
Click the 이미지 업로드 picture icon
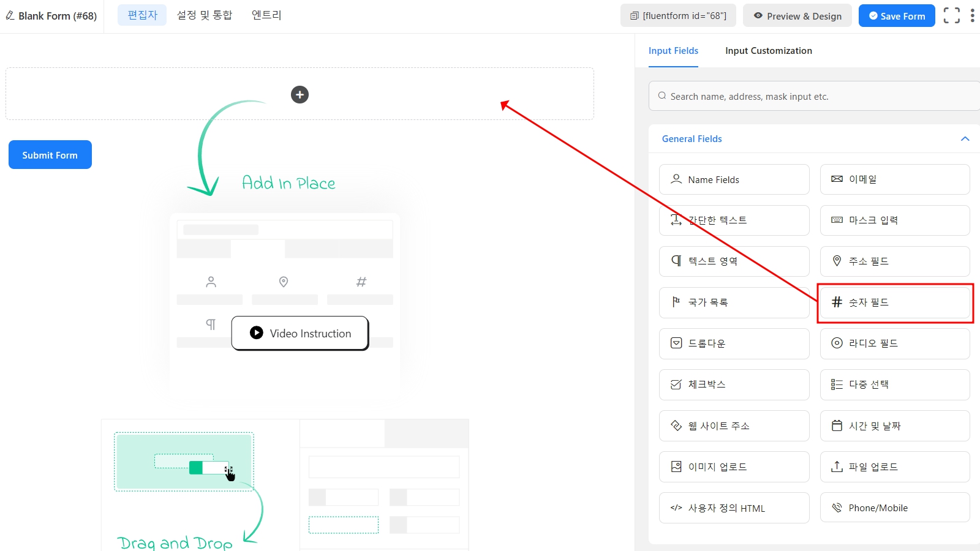(676, 467)
